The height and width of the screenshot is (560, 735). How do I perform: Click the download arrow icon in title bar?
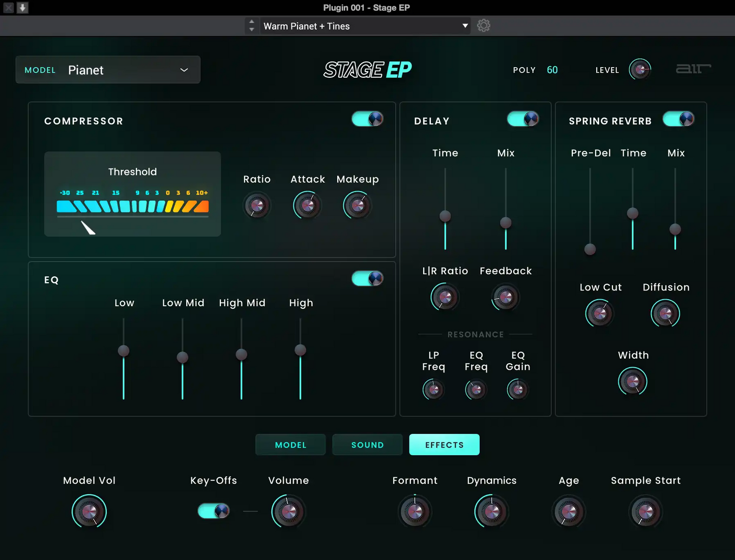22,8
